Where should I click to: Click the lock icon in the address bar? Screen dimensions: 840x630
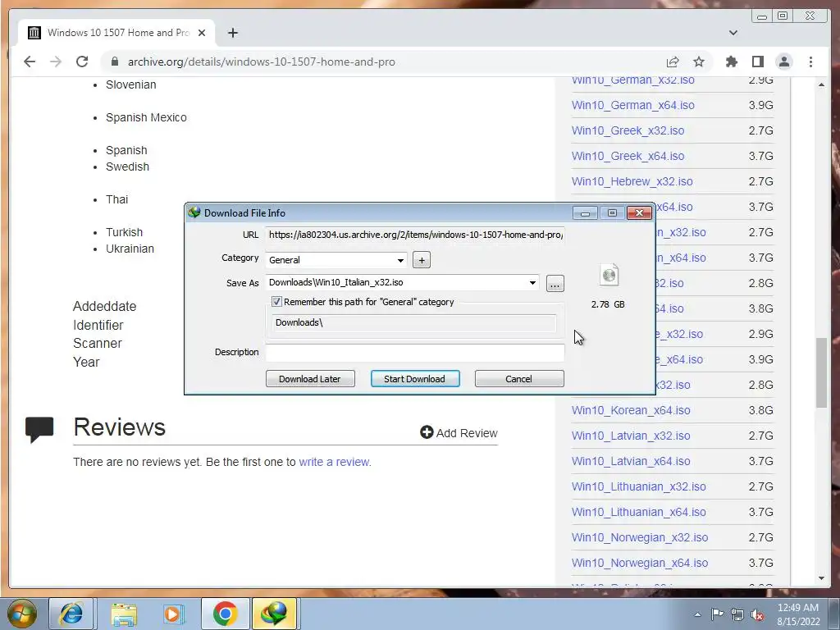(x=114, y=62)
